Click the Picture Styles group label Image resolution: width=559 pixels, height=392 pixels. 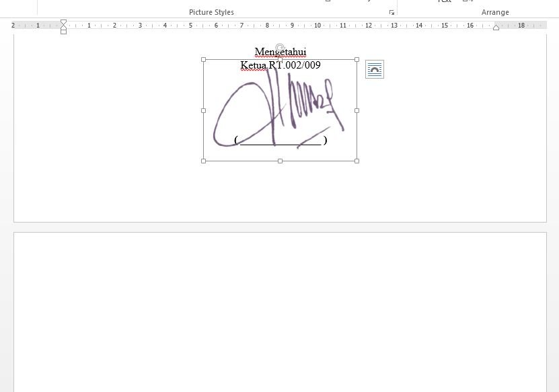coord(211,12)
